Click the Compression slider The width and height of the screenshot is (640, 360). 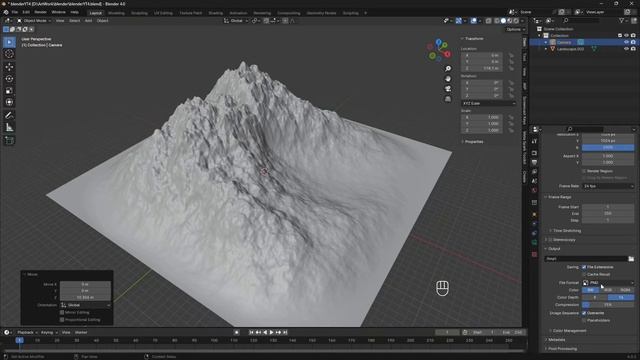tap(608, 305)
